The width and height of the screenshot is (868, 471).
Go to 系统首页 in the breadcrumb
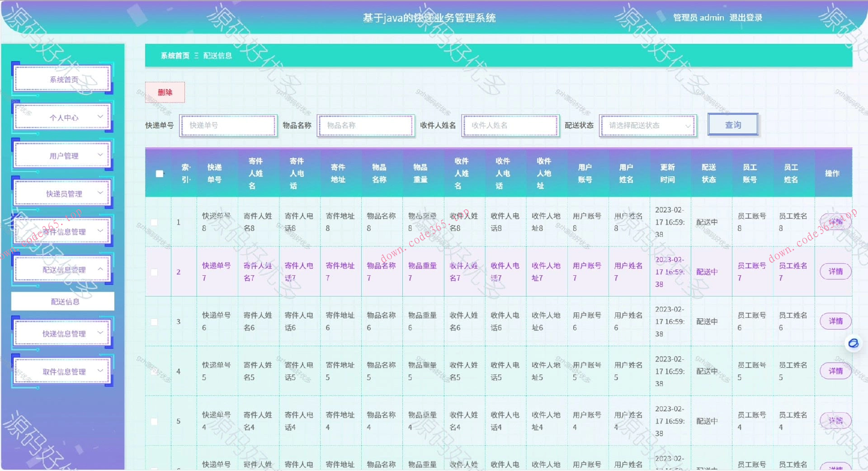(x=175, y=56)
